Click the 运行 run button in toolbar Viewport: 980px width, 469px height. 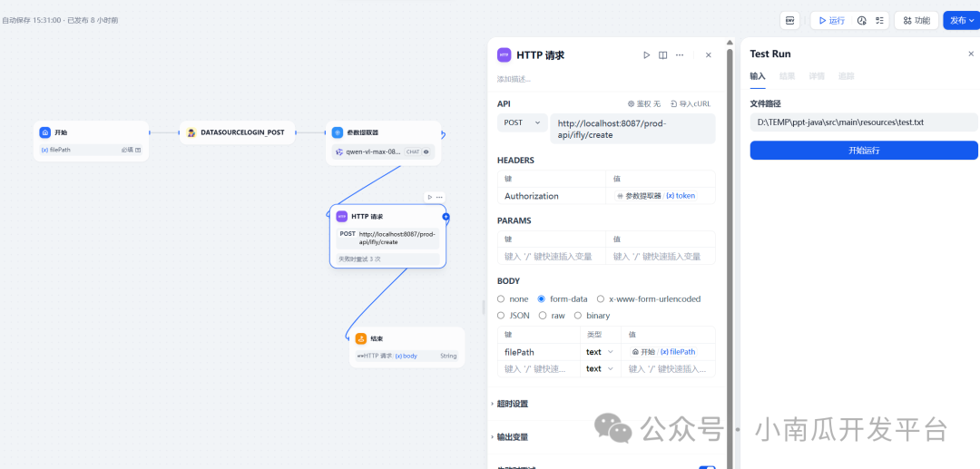831,21
